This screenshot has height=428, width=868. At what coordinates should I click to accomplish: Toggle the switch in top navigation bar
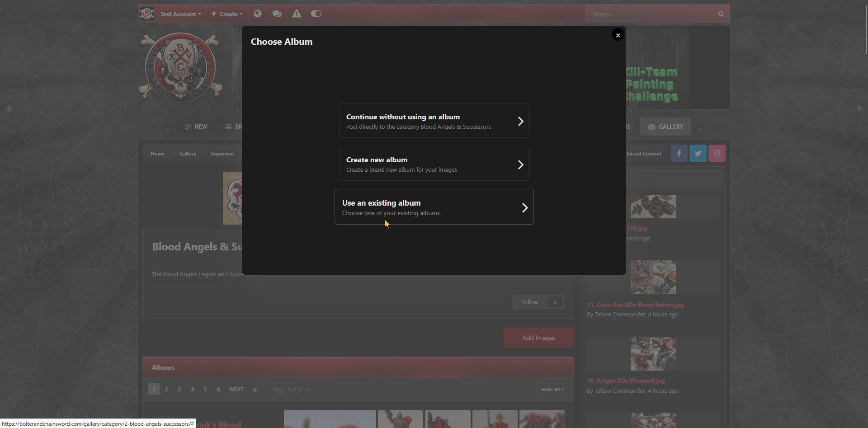tap(316, 14)
